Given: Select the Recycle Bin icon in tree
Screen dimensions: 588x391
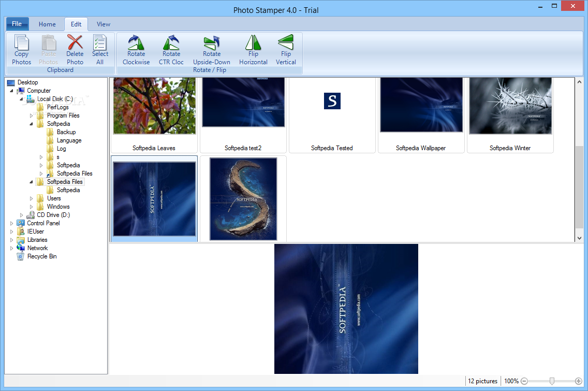Looking at the screenshot, I should (21, 256).
